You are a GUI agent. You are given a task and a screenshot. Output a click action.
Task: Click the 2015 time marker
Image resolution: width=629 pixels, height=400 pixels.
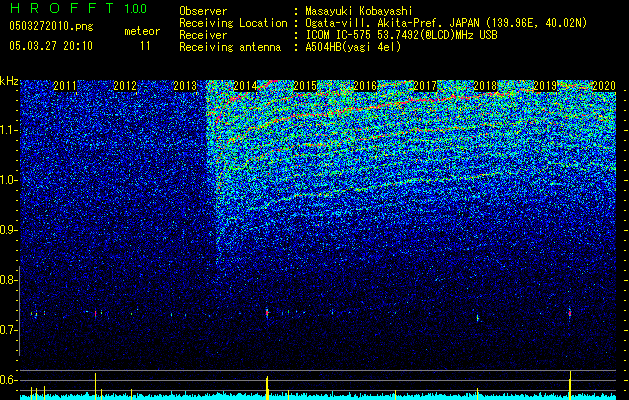(x=305, y=86)
